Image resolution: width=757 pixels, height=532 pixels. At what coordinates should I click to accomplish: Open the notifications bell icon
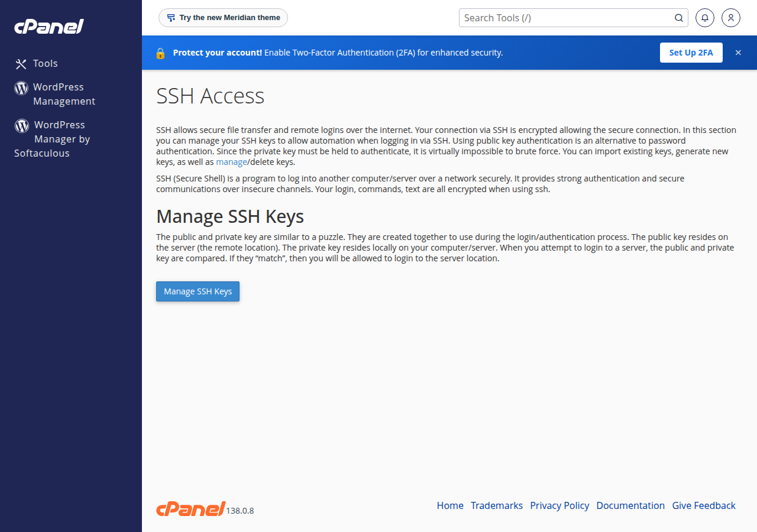coord(704,18)
